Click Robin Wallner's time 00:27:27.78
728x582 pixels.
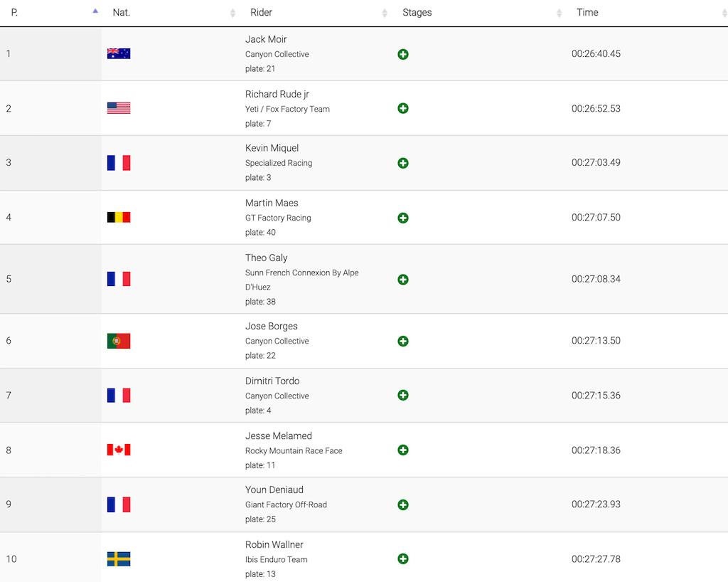click(596, 559)
